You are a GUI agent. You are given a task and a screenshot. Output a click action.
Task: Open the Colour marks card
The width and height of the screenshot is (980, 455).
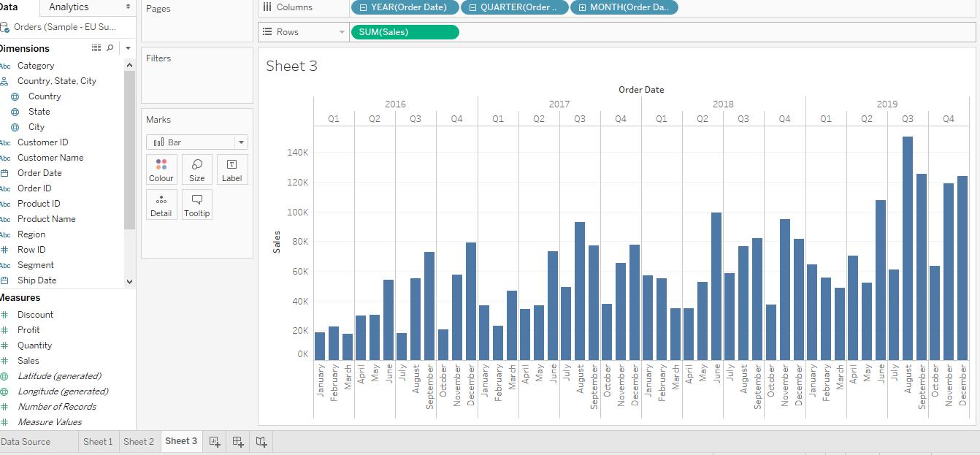point(161,169)
